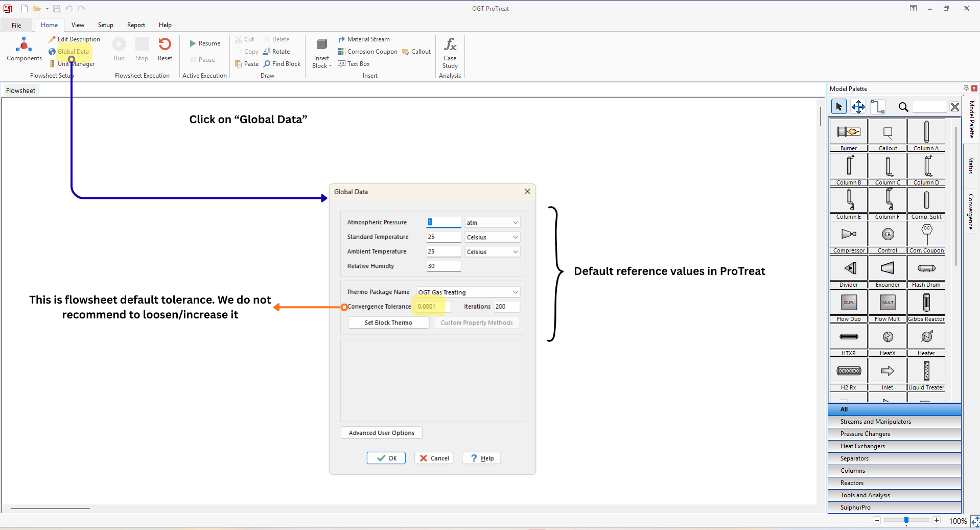Insert a Corrosion Coupon

click(367, 52)
